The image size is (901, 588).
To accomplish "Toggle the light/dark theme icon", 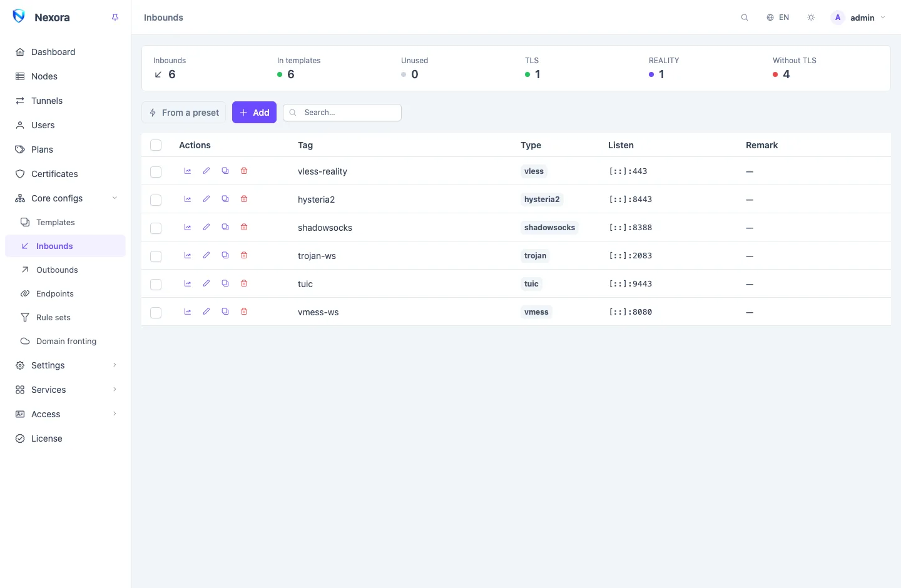I will (x=811, y=18).
